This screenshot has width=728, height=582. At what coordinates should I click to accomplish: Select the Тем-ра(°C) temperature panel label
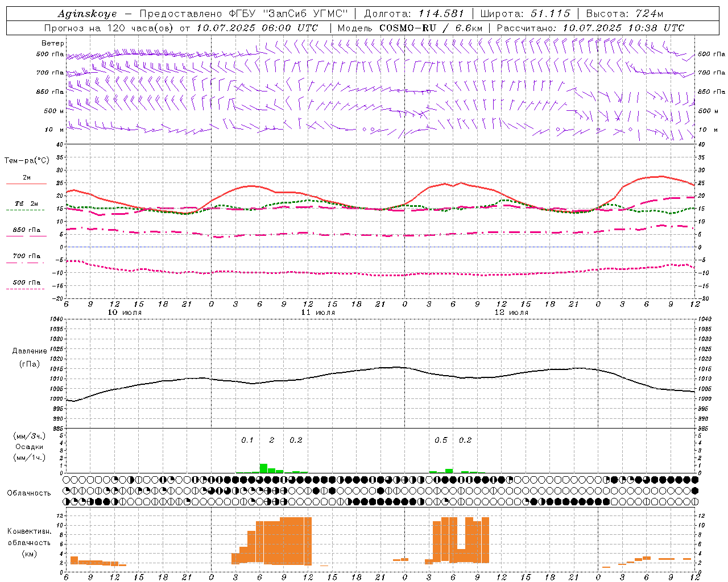tap(27, 161)
